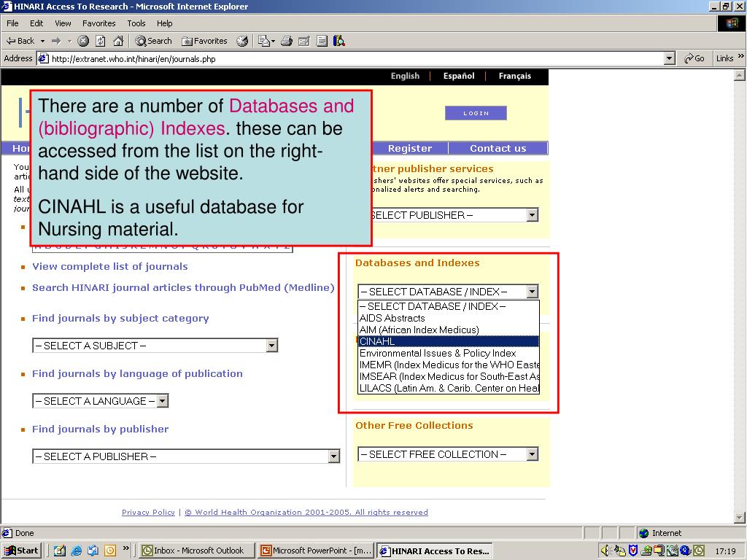Click the Forward arrow in the toolbar

(56, 41)
